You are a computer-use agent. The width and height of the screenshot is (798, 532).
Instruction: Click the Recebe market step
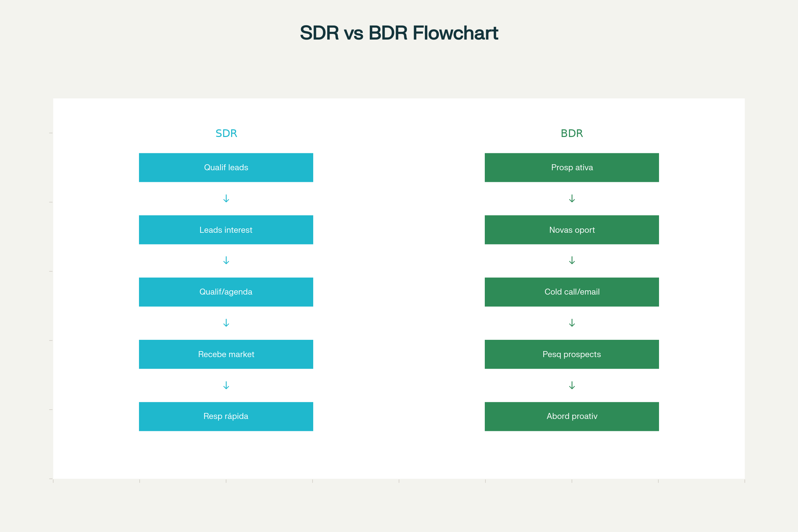[x=226, y=354]
